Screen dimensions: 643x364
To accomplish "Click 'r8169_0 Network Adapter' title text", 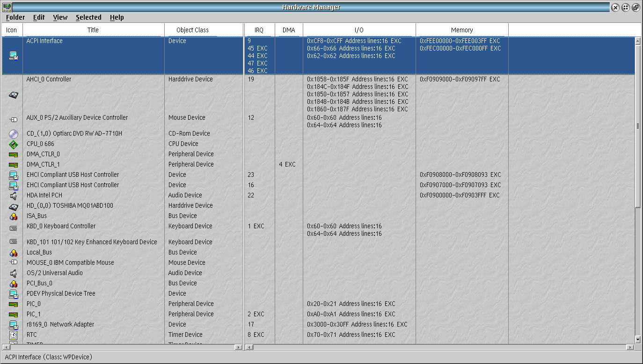I will (x=60, y=325).
